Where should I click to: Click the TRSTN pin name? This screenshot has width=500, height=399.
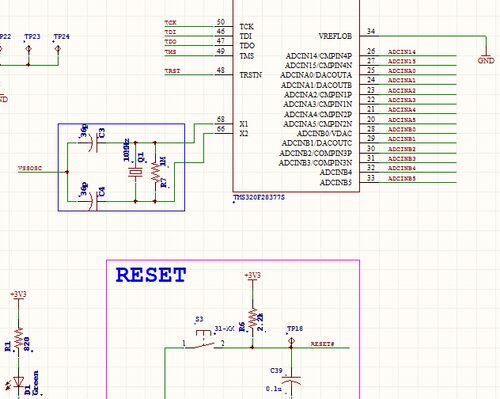(x=251, y=75)
